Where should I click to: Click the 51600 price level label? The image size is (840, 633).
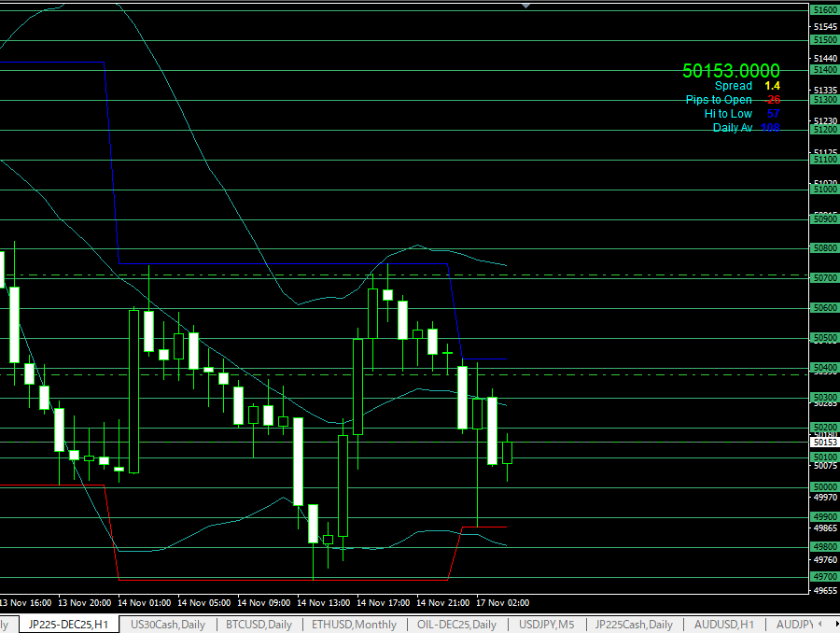(824, 10)
